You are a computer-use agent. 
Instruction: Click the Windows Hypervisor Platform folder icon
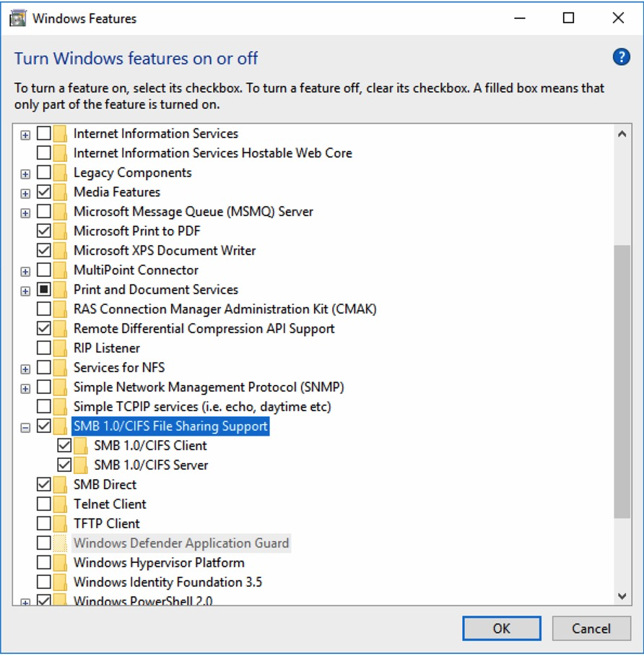(x=60, y=563)
